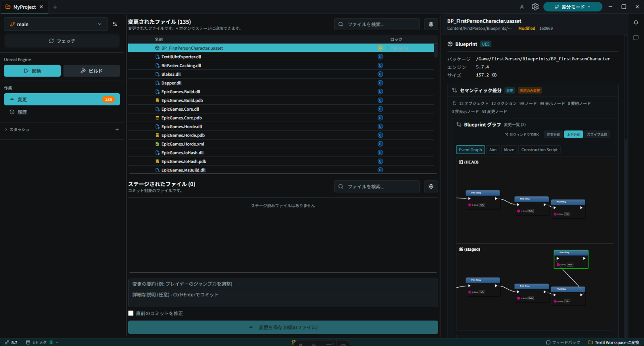Click the changed files search field

377,24
